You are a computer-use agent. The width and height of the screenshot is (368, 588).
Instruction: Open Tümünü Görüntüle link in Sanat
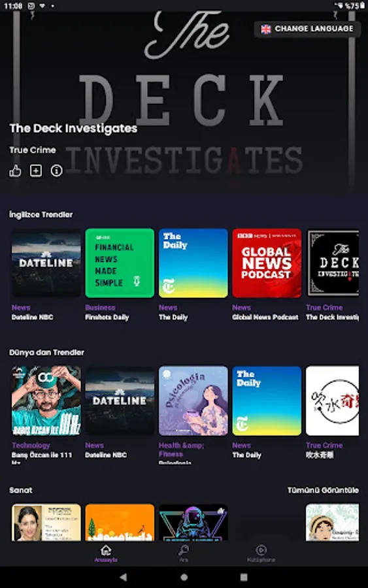point(323,490)
